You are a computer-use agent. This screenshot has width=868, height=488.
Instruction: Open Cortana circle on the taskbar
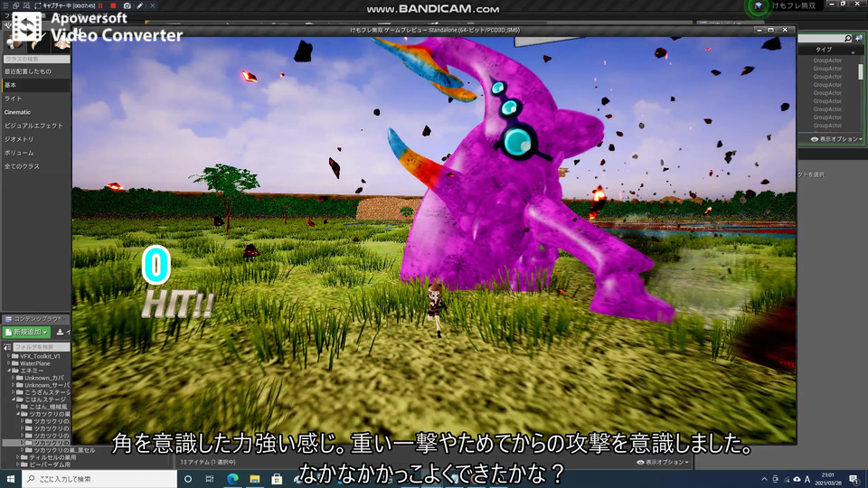click(188, 479)
